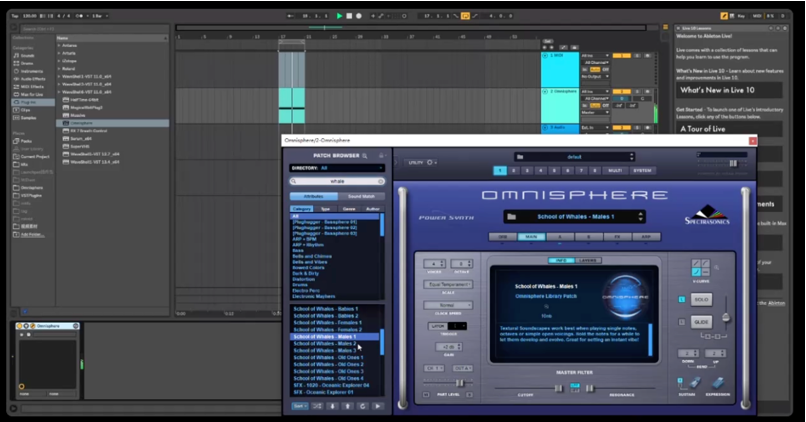Click the Ableton browser search field
Viewport: 806px width, 422px height.
click(93, 29)
